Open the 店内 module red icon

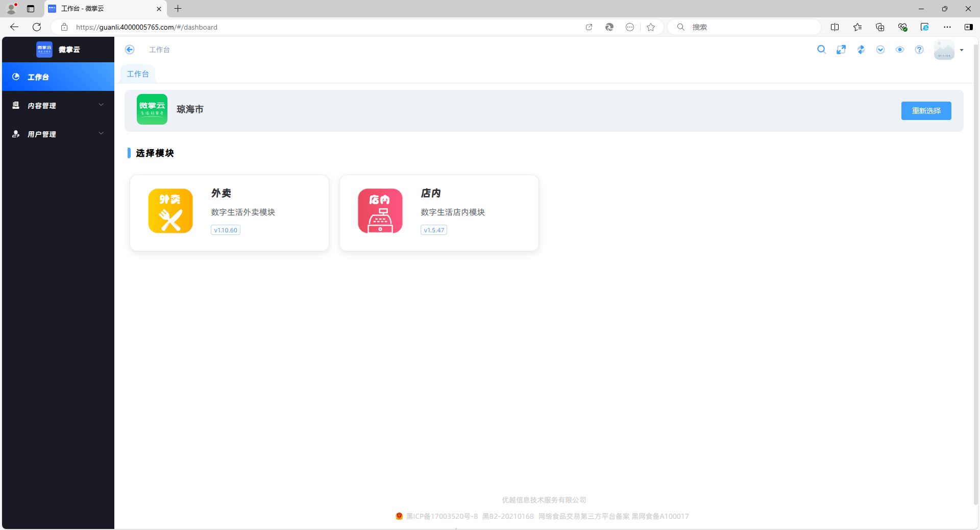(380, 211)
